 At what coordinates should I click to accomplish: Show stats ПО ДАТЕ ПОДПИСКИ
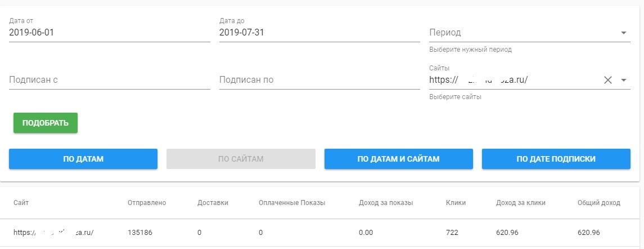coord(556,159)
